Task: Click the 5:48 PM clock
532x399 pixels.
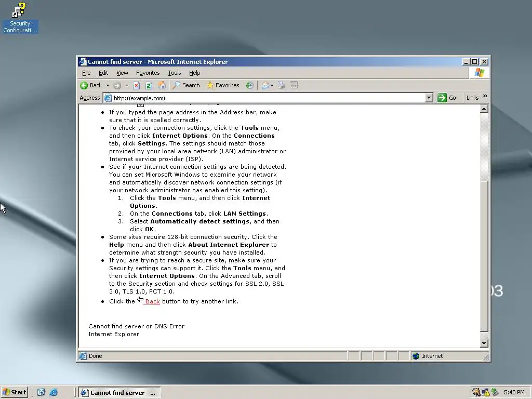Action: pos(514,393)
